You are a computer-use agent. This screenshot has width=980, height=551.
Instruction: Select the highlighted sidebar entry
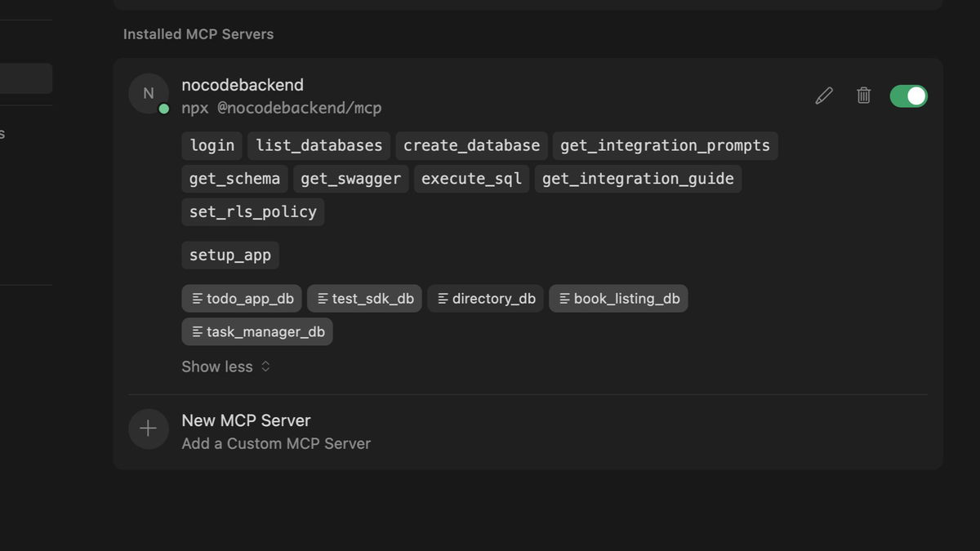pos(24,78)
